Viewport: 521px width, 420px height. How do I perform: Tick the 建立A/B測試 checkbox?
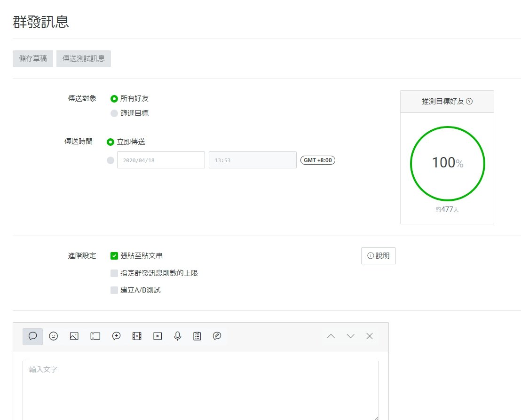tap(114, 290)
